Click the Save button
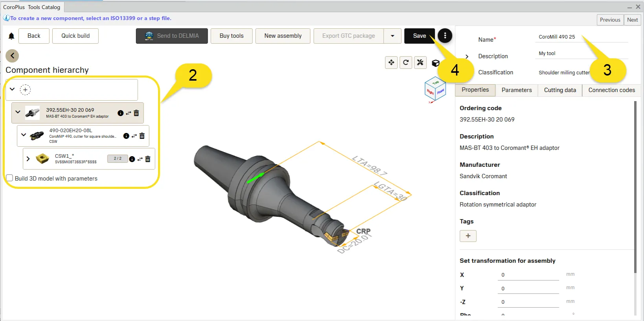 click(419, 36)
